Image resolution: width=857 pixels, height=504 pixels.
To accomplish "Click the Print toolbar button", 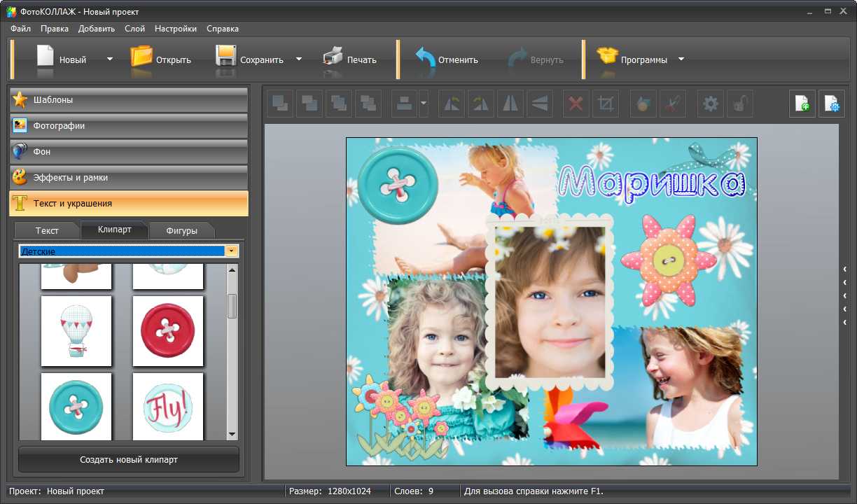I will pos(350,59).
